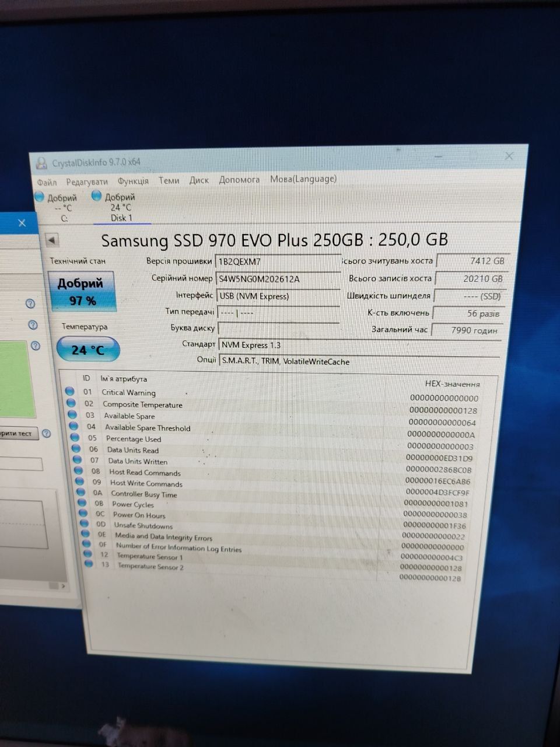Click the status dot for Power On Hours
Screen dimensions: 560x747
click(x=83, y=514)
